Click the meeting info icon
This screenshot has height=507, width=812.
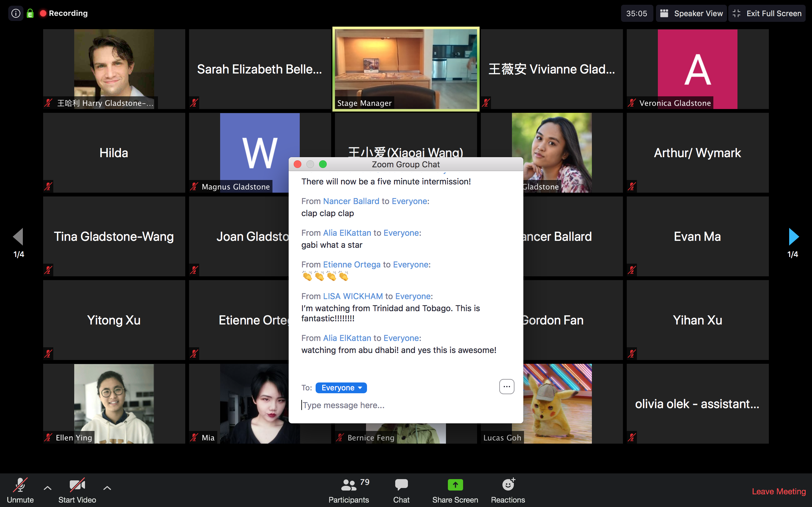click(x=16, y=13)
